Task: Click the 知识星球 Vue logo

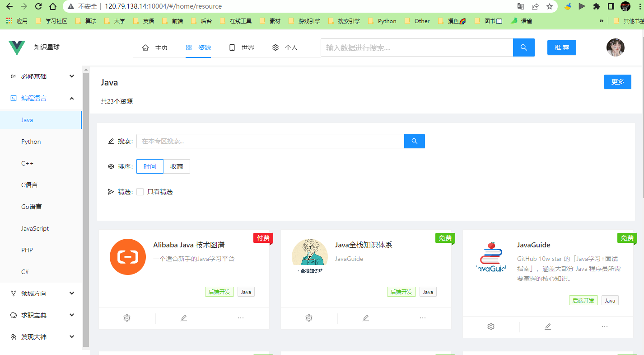Action: [17, 47]
